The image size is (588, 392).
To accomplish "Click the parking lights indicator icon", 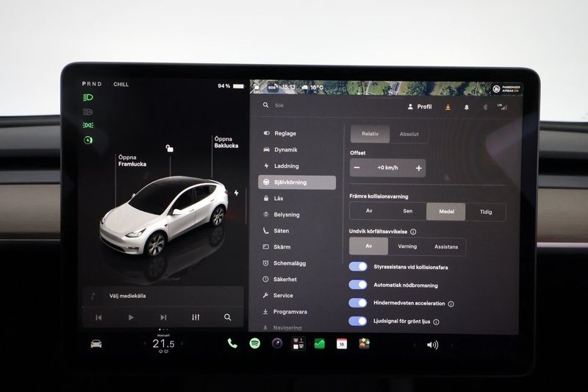I will [88, 125].
